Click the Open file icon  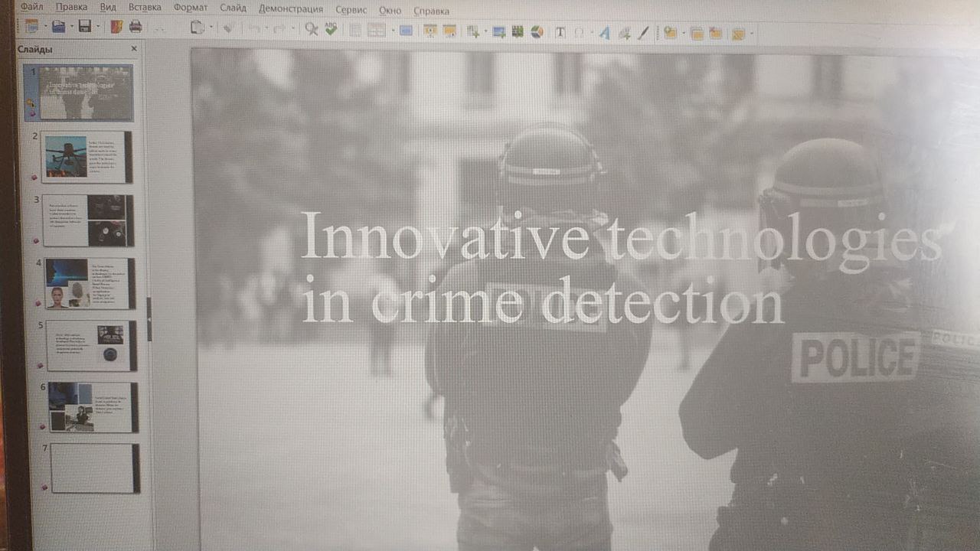(x=58, y=27)
